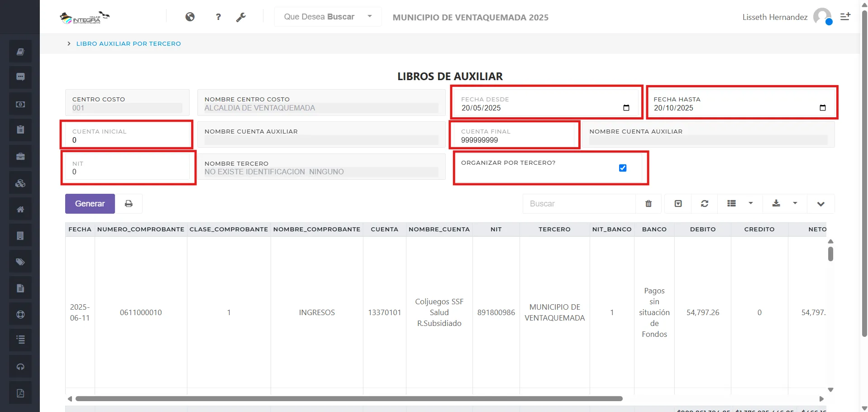This screenshot has width=868, height=412.
Task: Open the global settings wrench icon
Action: [242, 17]
